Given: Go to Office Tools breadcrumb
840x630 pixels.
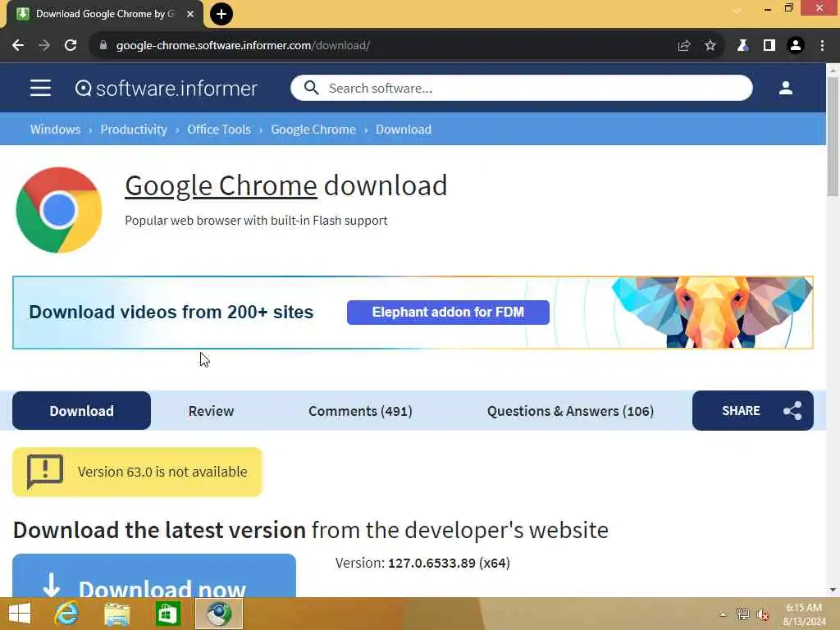Looking at the screenshot, I should click(x=219, y=130).
